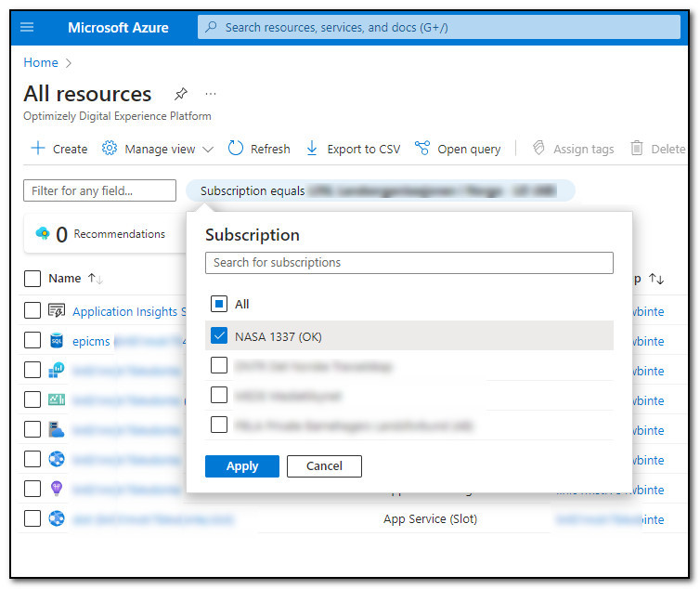Click the Cancel button
Image resolution: width=700 pixels, height=589 pixels.
click(324, 466)
